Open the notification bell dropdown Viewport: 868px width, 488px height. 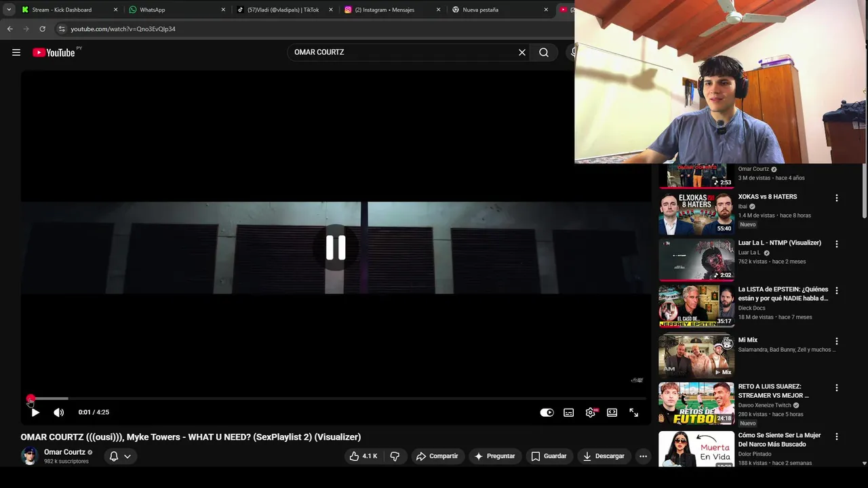point(120,456)
